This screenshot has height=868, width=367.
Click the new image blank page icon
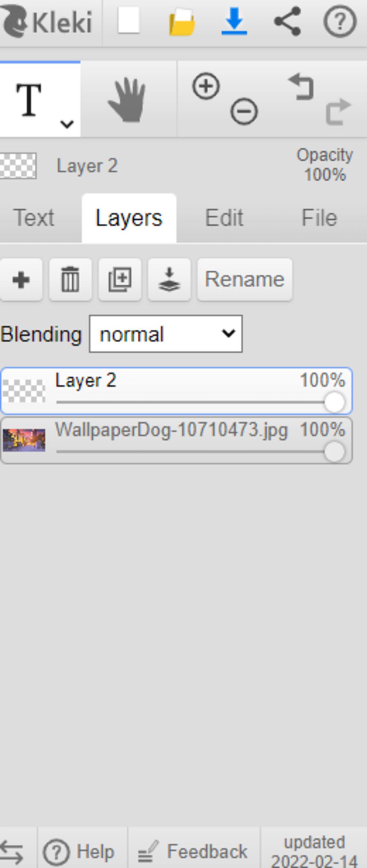tap(129, 21)
